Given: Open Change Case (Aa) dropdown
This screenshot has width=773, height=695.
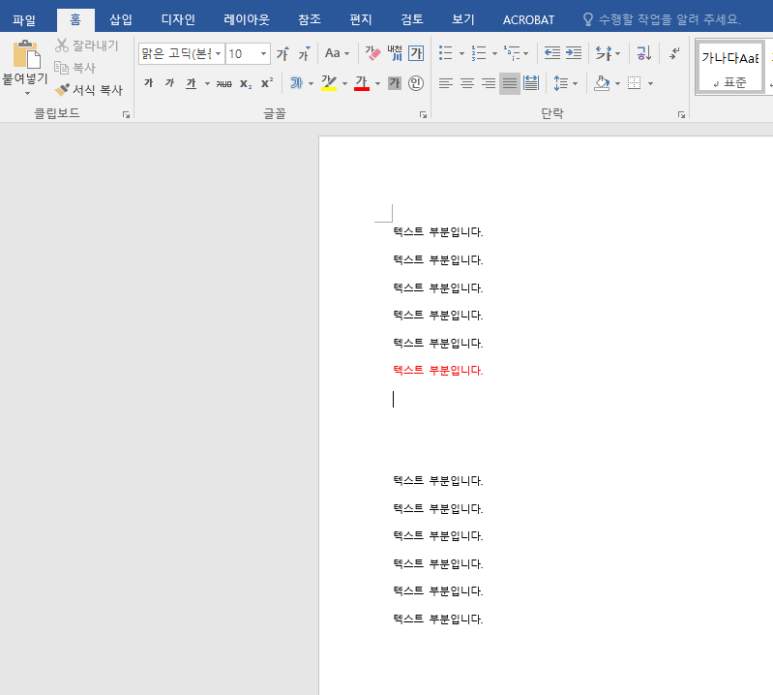Looking at the screenshot, I should 337,53.
